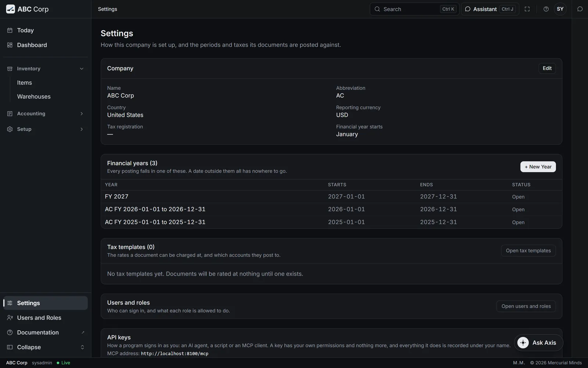Select AC FY 2025-01-01 to 2025-12-31 row
The image size is (588, 368).
[x=331, y=222]
